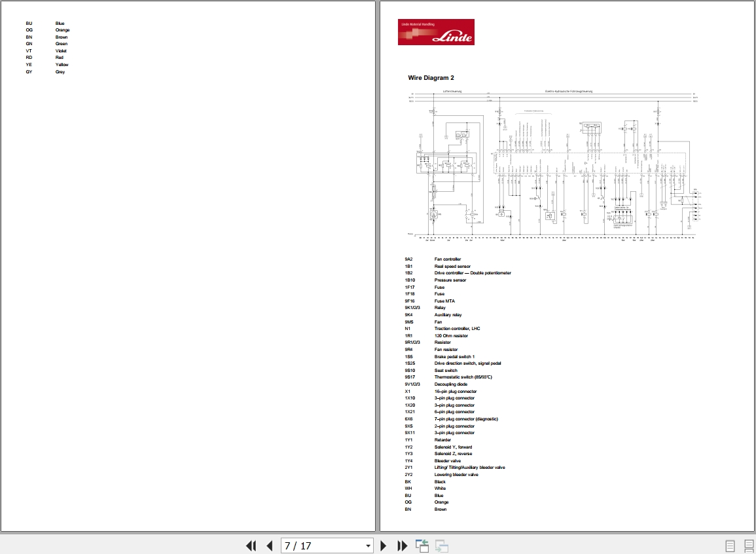
Task: Click the '9K1/2/3' component code
Action: tap(412, 308)
